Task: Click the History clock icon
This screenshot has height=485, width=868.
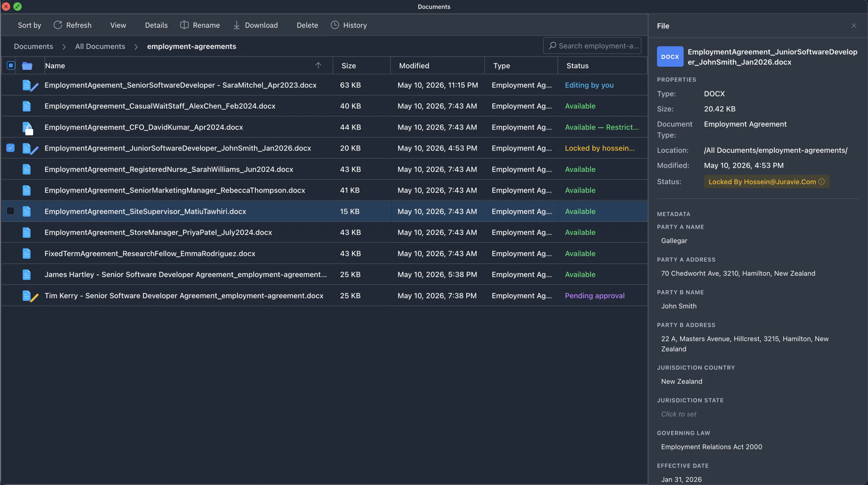Action: (335, 25)
